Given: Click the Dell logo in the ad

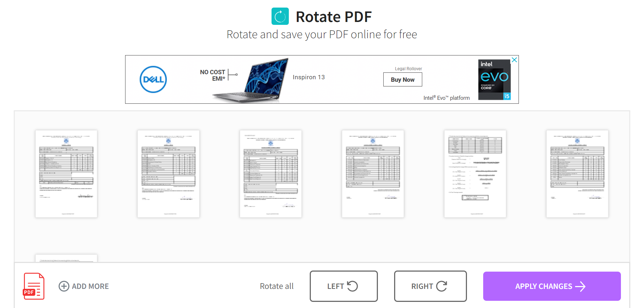Looking at the screenshot, I should (153, 79).
